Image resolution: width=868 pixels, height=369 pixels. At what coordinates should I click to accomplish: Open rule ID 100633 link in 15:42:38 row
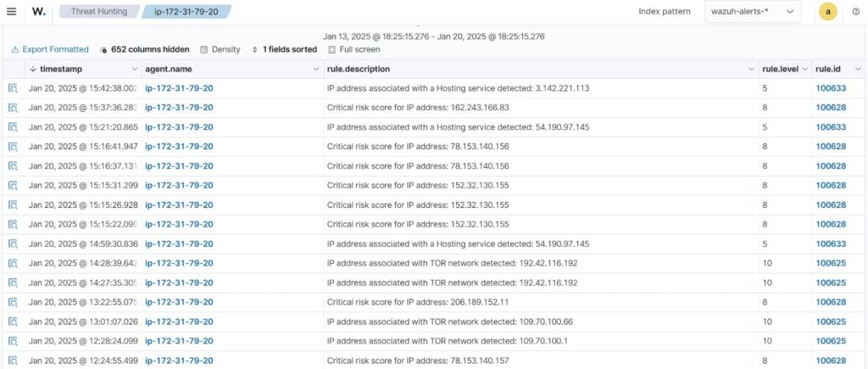[831, 88]
